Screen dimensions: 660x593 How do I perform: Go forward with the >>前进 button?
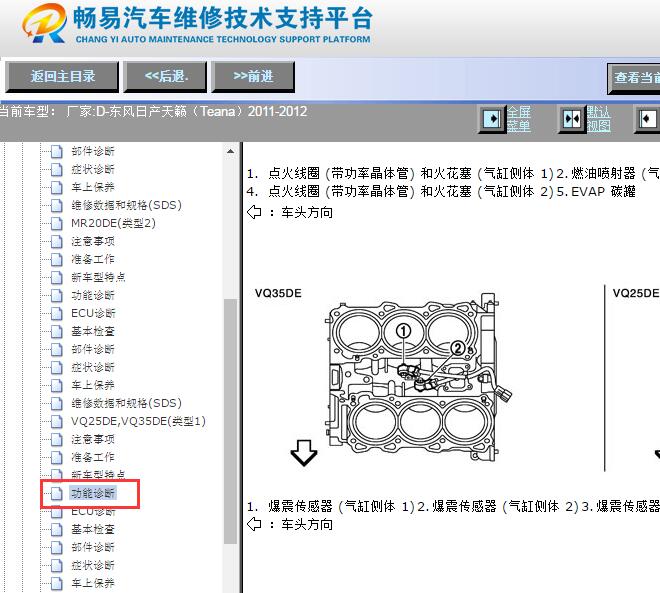(x=253, y=77)
